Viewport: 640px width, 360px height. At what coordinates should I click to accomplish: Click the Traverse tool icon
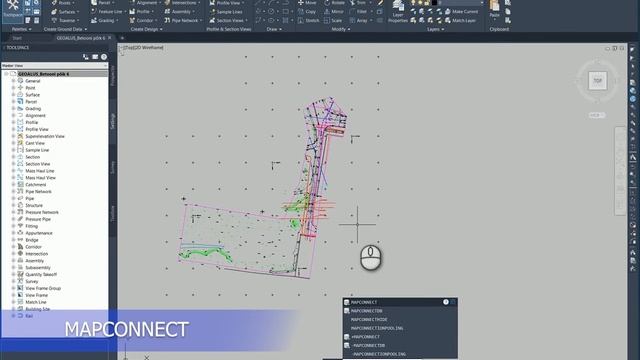(54, 20)
